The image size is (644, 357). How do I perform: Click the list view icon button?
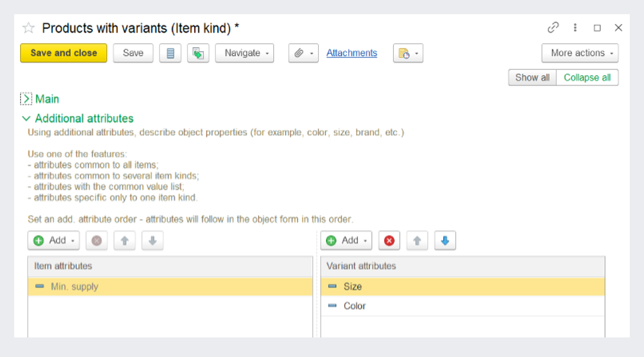point(170,53)
